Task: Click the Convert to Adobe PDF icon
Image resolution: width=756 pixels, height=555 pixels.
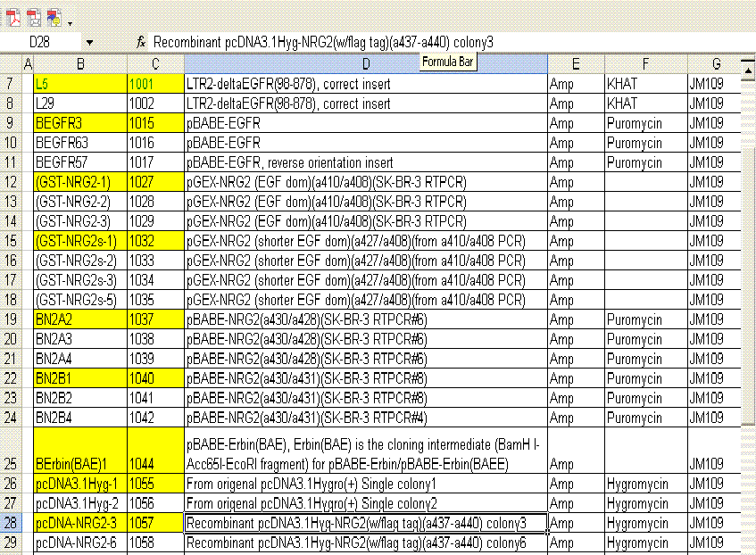Action: [x=13, y=19]
